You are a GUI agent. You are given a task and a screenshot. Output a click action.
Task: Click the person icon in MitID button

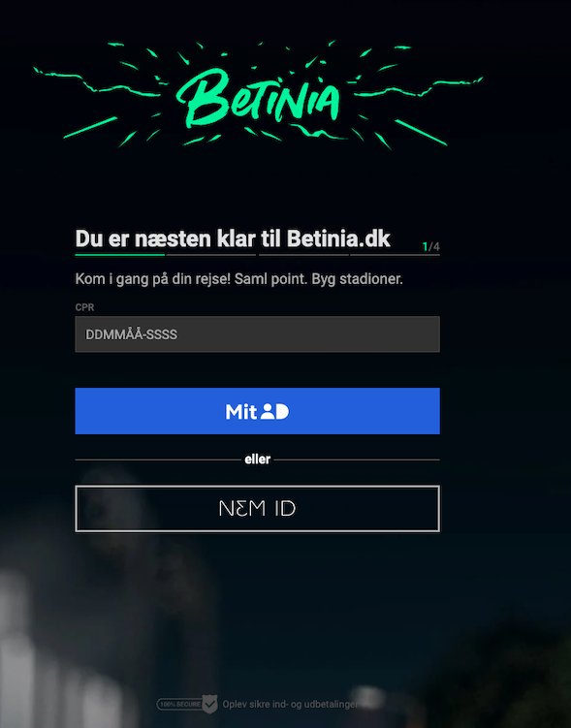tap(268, 411)
